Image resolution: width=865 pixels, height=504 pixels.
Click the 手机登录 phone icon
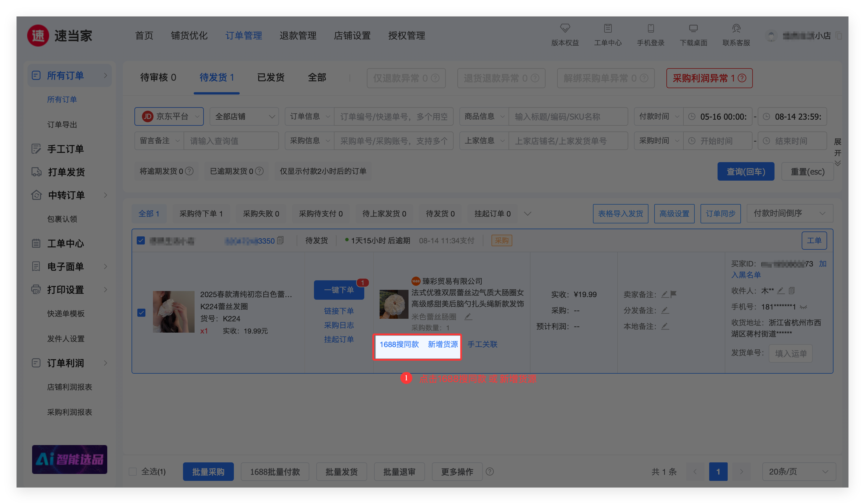click(x=650, y=28)
